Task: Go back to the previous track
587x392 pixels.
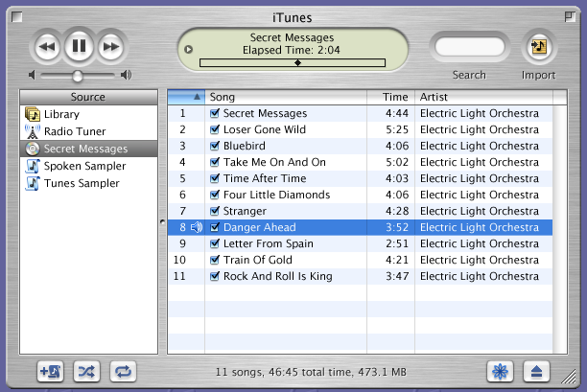Action: 46,45
